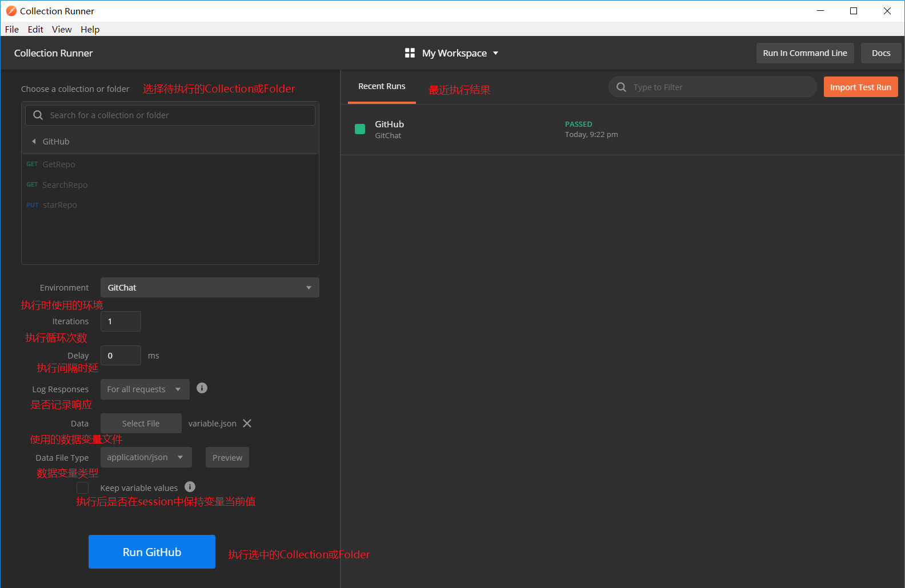This screenshot has height=588, width=905.
Task: Open the Log Responses dropdown
Action: coord(145,389)
